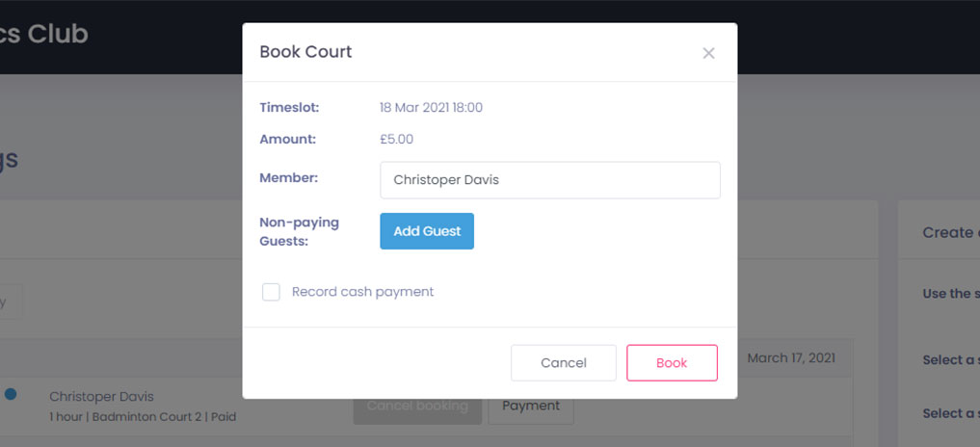This screenshot has width=980, height=447.
Task: Confirm with the Book button
Action: tap(672, 363)
